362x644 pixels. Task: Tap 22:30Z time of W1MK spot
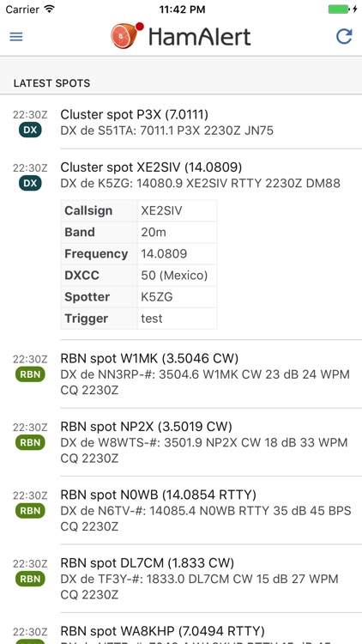click(30, 359)
